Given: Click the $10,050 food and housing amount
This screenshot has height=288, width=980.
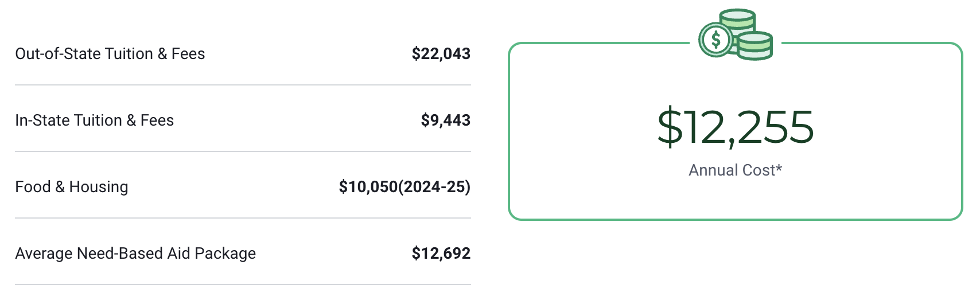Looking at the screenshot, I should pos(368,187).
